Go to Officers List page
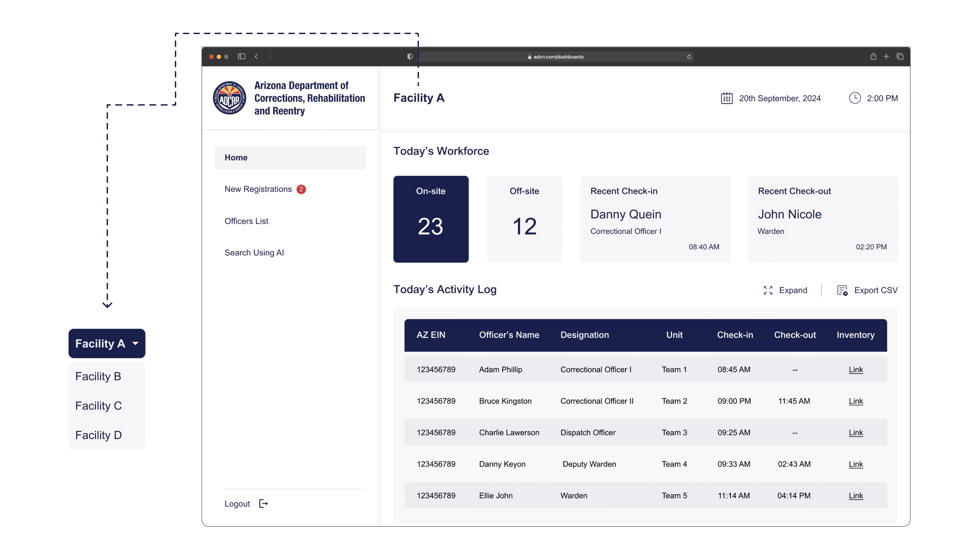 [246, 221]
